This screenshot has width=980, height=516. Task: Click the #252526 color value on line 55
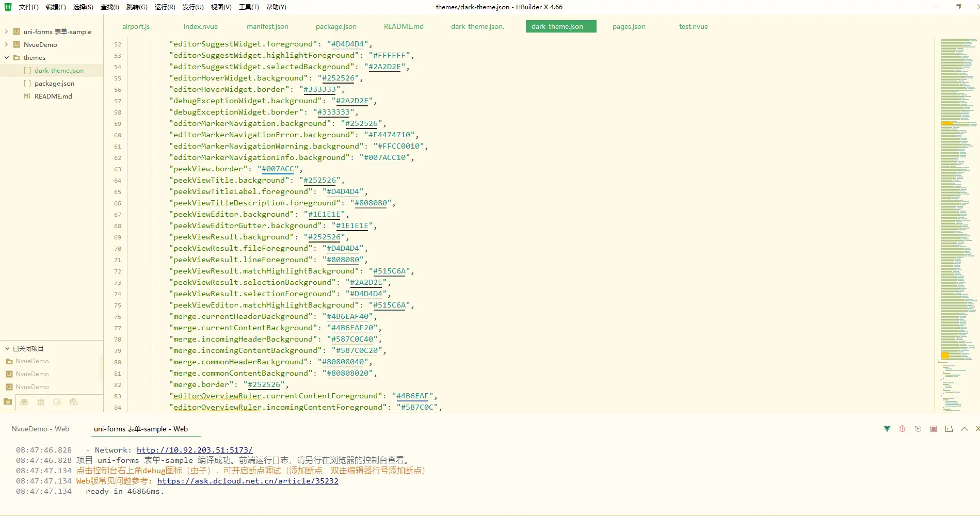[x=338, y=78]
